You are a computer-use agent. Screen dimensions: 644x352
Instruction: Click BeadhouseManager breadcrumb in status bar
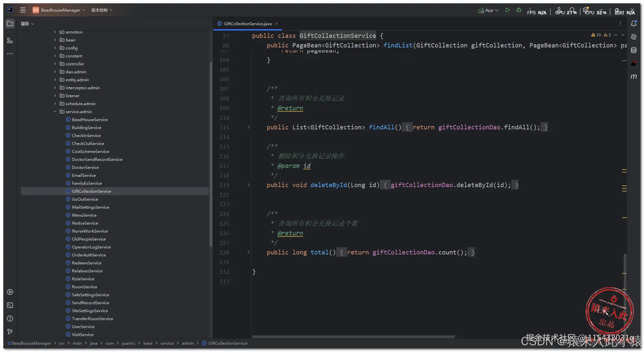point(32,343)
